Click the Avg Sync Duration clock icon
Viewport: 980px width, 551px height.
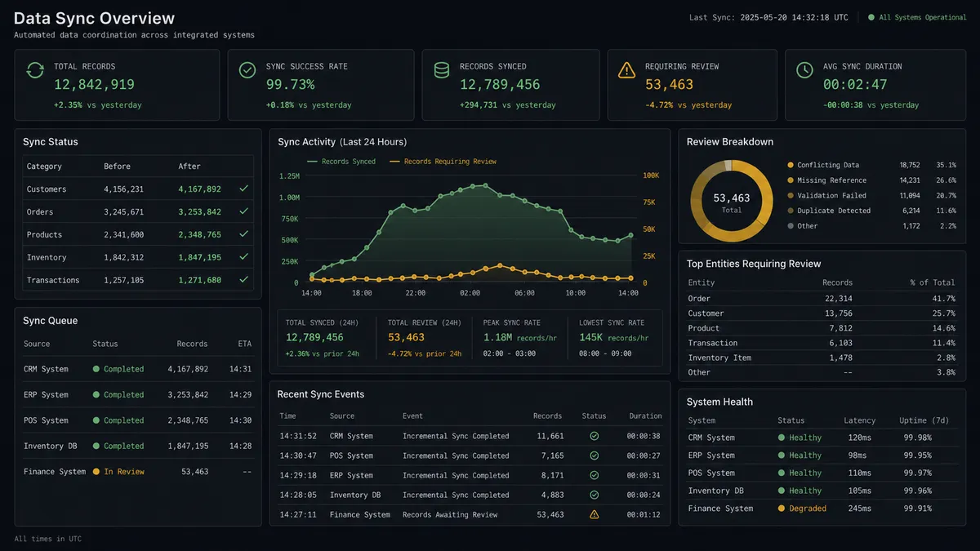804,70
